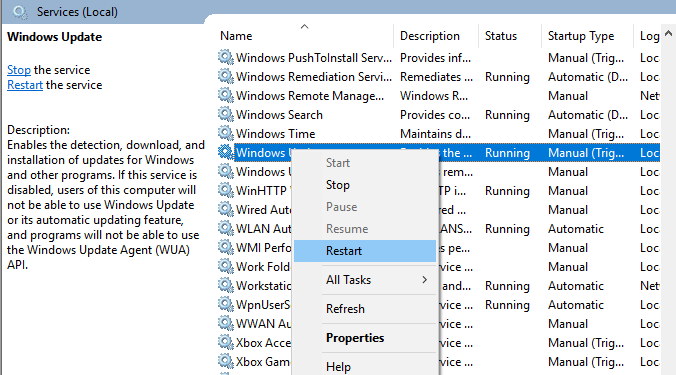Click the Restart the service link

coord(25,85)
